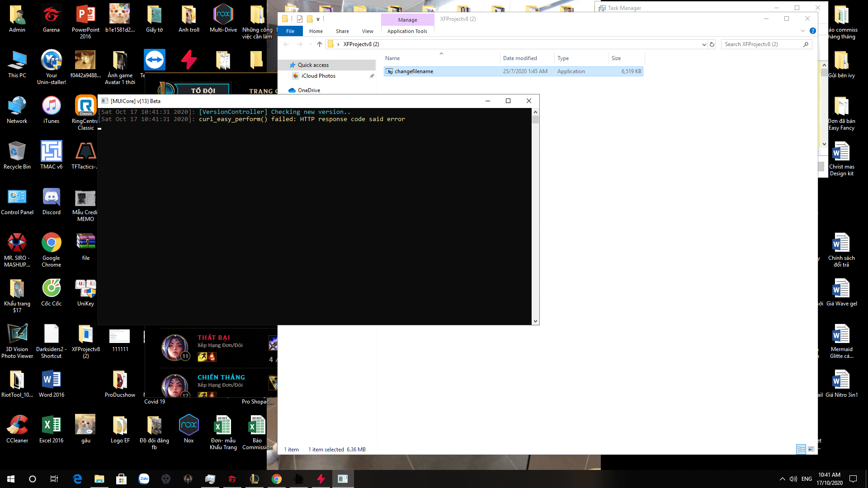
Task: Open the View ribbon tab
Action: [x=368, y=31]
